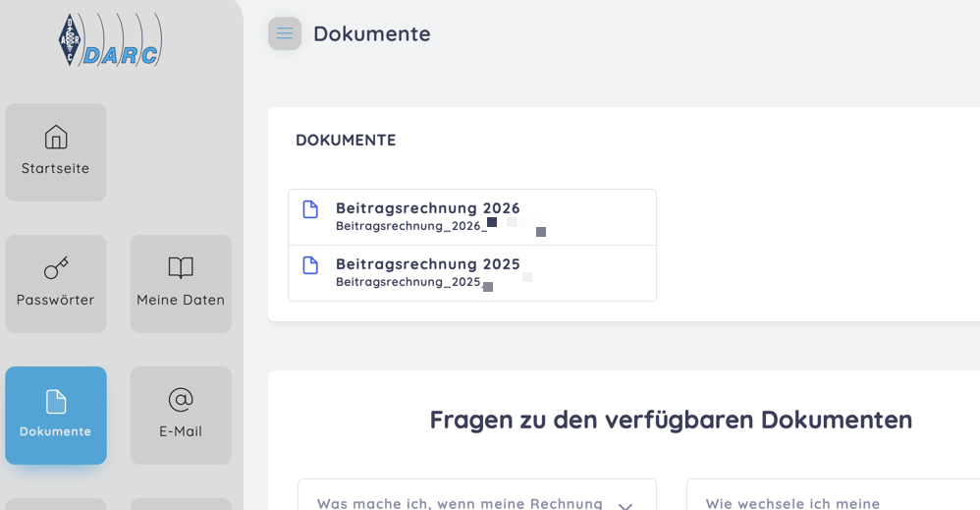Image resolution: width=980 pixels, height=510 pixels.
Task: Click the chevron arrow on the Rechnung question
Action: 625,505
